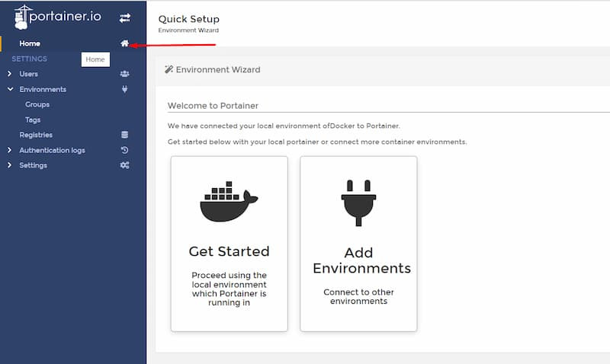Open Tags under Environments
The height and width of the screenshot is (364, 610).
[x=33, y=120]
